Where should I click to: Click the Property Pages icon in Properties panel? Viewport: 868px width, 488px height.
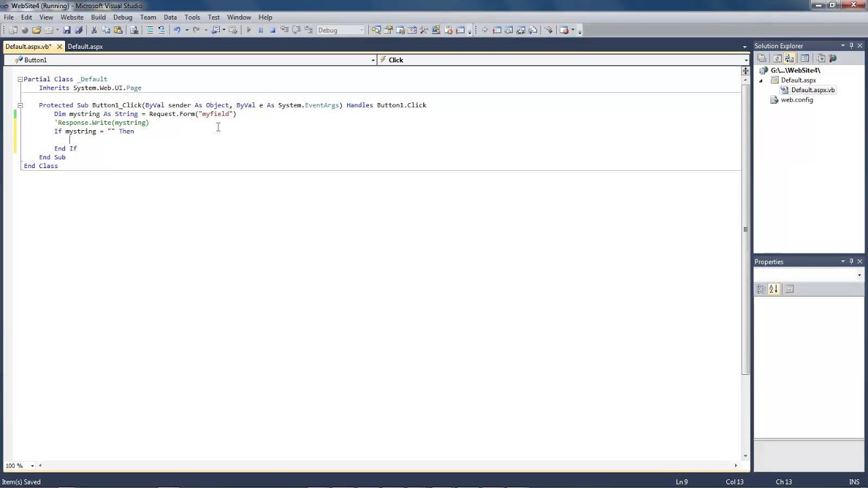[789, 289]
